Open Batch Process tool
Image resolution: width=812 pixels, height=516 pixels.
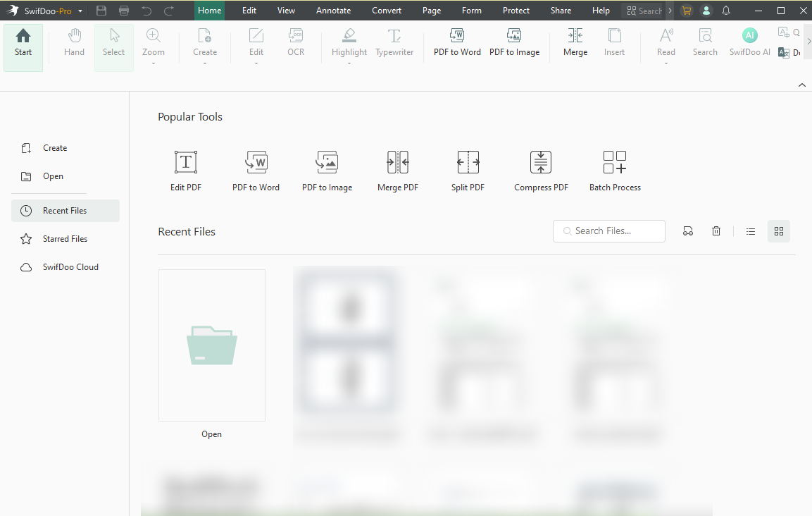[x=615, y=171]
